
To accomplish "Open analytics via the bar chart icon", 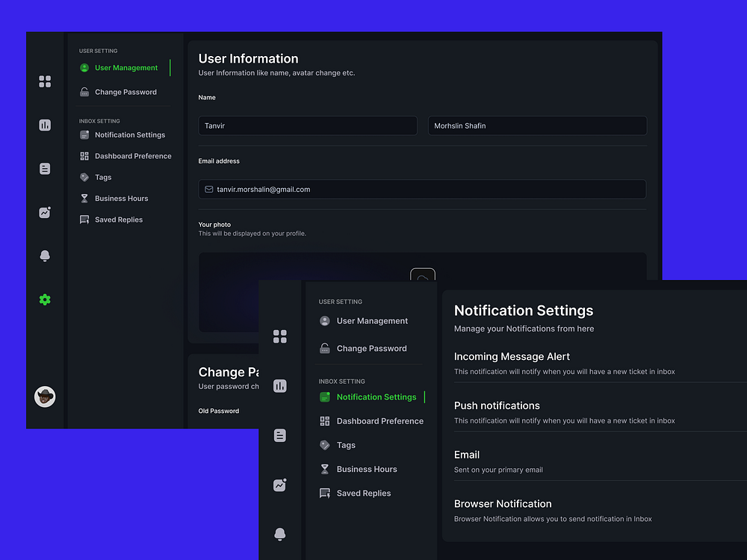I will (x=45, y=125).
